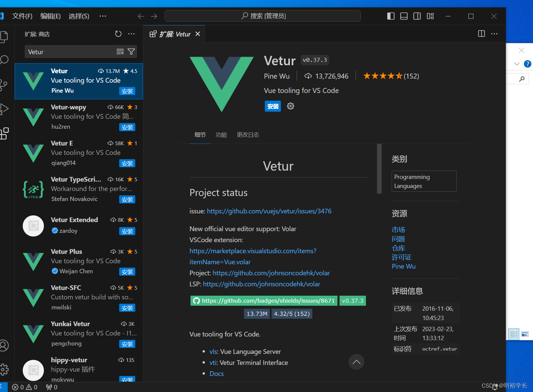Viewport: 533px width, 392px height.
Task: Toggle secondary side bar visibility
Action: pos(417,16)
